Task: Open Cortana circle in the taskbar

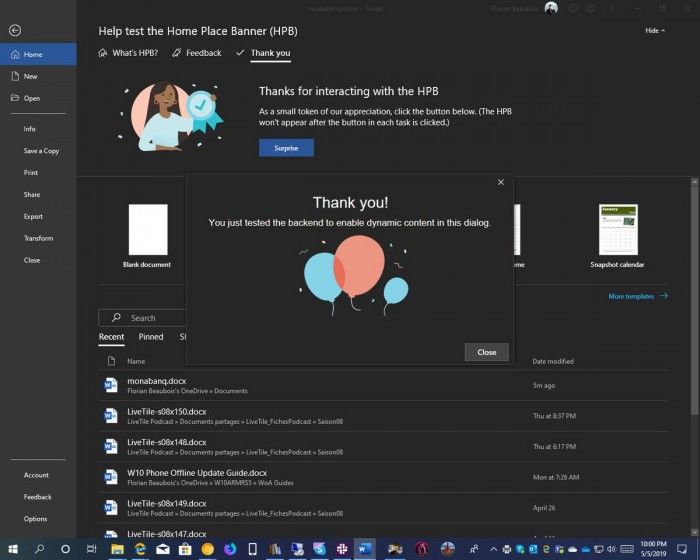Action: (x=66, y=549)
